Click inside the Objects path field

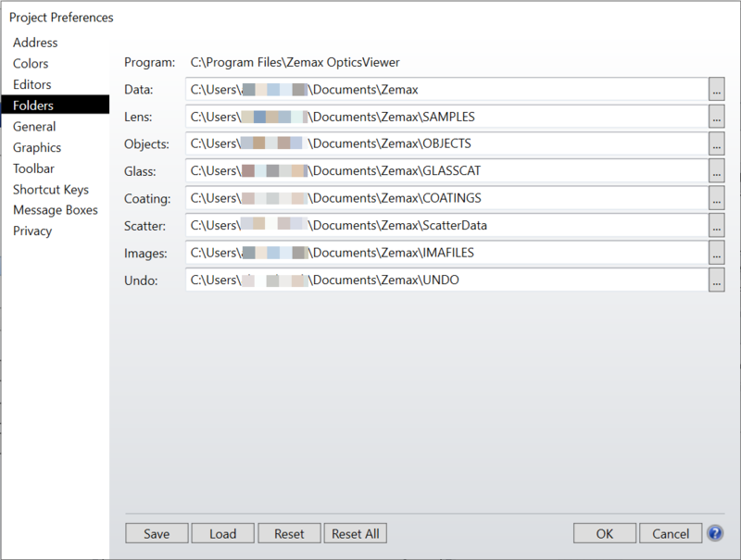click(x=446, y=143)
